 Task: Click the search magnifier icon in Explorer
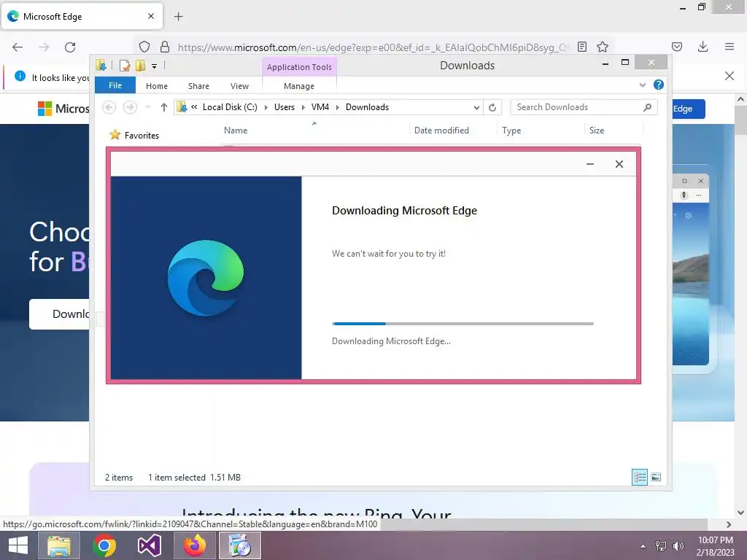click(647, 107)
